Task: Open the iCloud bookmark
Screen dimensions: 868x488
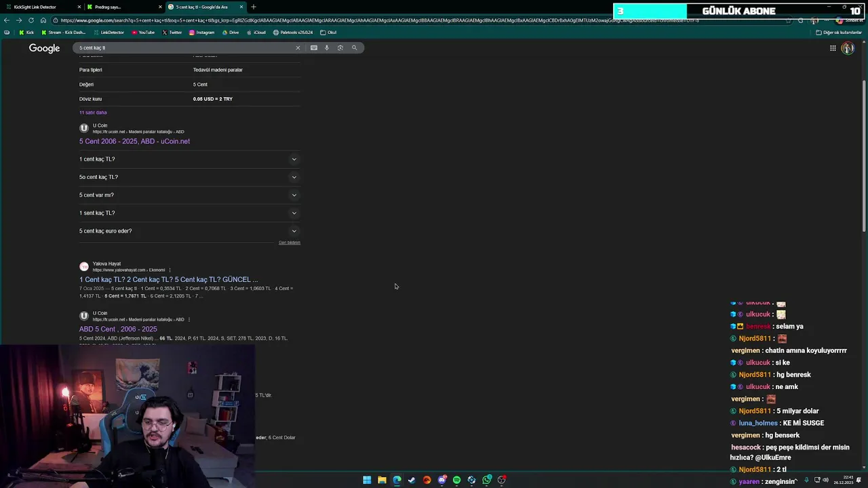Action: point(256,33)
